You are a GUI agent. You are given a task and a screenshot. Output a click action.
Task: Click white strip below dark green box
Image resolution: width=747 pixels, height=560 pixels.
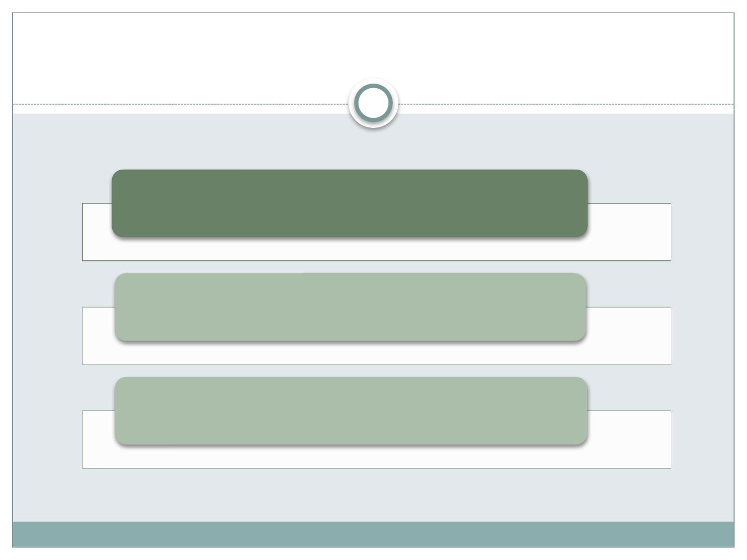[376, 249]
